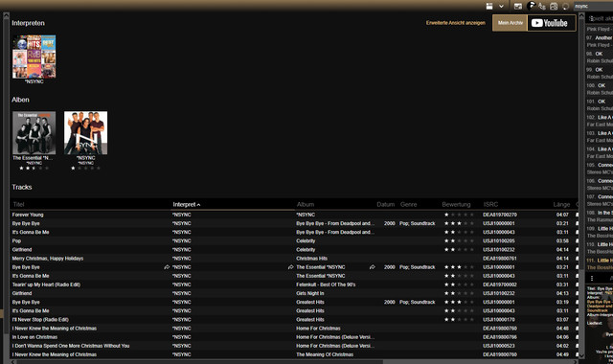Click the rounded device icon before the loading circle
613x364 pixels.
[x=554, y=7]
